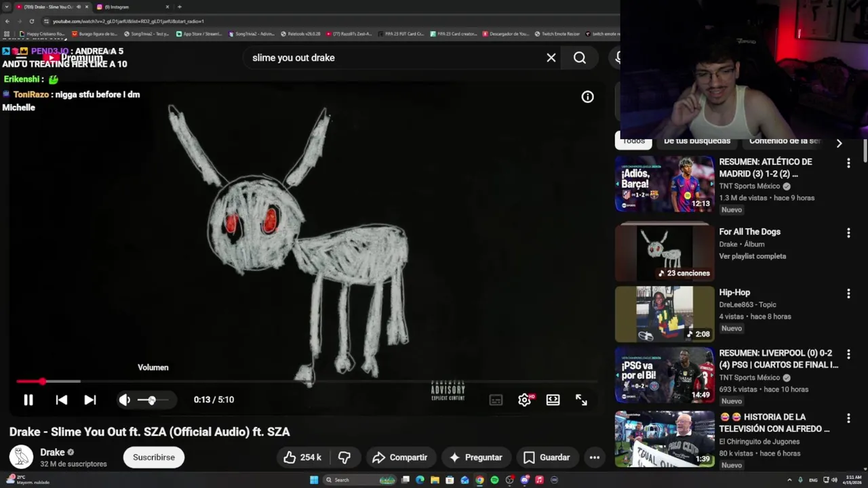Open the Drake channel name link
Screen dimensions: 868x488
(x=52, y=452)
